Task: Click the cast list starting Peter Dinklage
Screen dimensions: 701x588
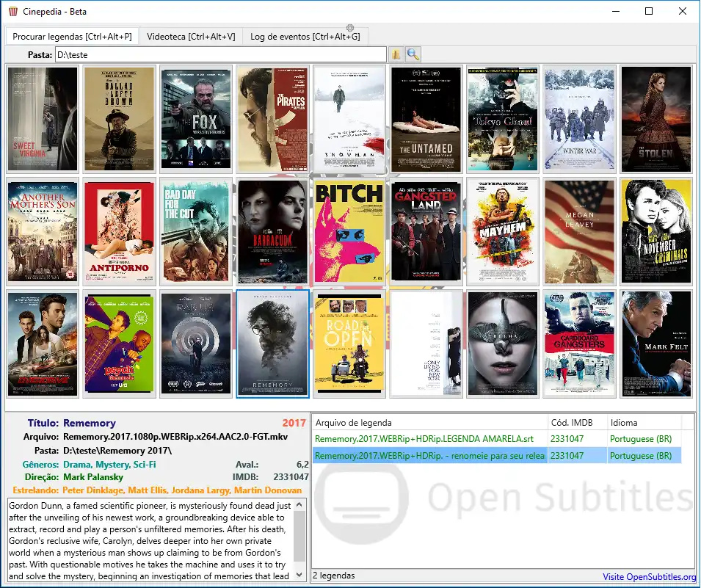Action: pyautogui.click(x=182, y=490)
